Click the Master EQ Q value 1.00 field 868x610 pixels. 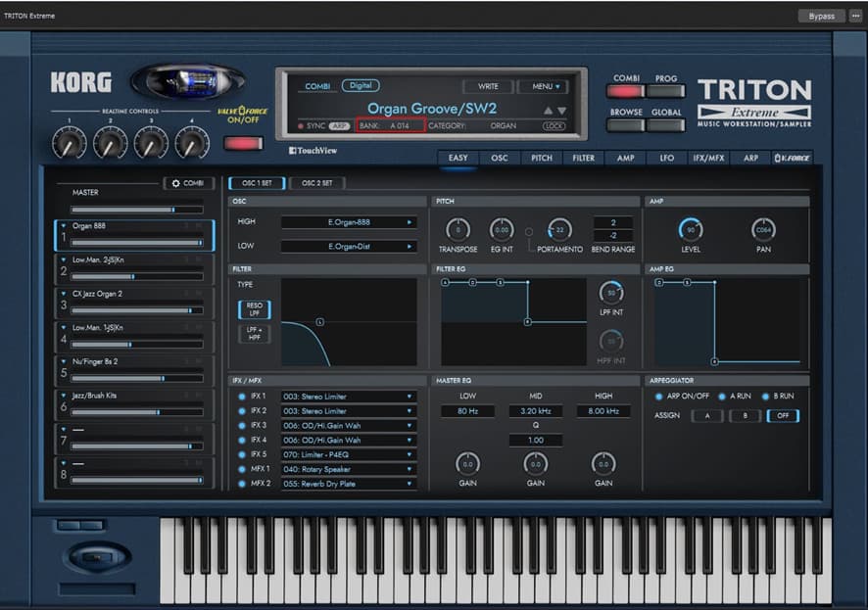coord(535,441)
